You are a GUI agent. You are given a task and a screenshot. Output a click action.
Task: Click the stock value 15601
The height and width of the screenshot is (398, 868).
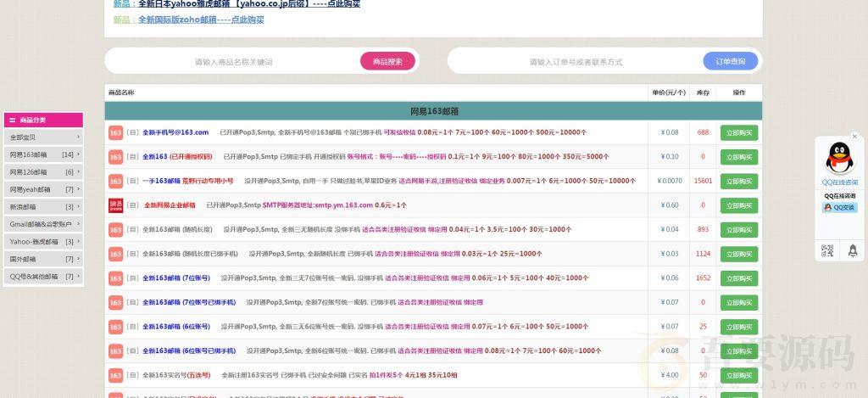tap(703, 182)
